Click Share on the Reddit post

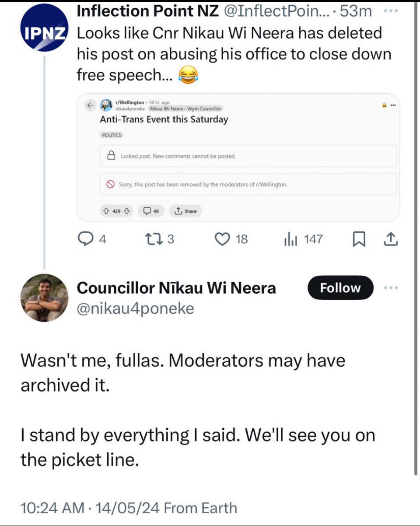click(185, 211)
